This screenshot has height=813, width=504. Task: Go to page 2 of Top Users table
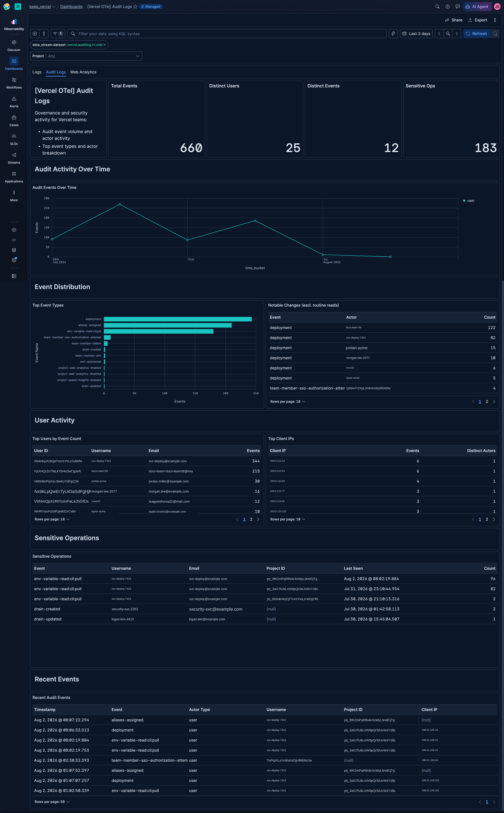click(x=251, y=519)
